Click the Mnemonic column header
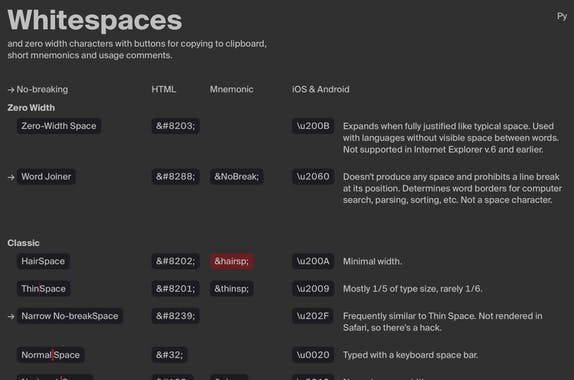 (231, 89)
